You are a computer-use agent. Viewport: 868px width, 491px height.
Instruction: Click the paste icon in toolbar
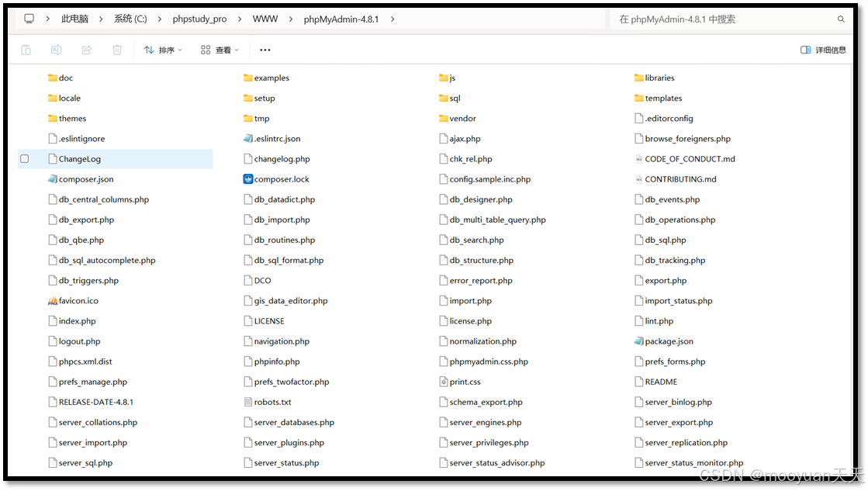point(26,50)
